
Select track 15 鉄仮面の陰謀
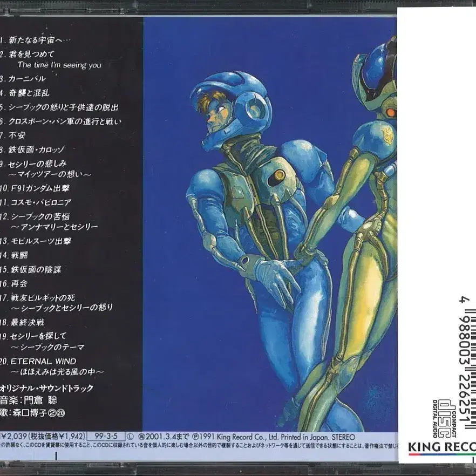(31, 269)
